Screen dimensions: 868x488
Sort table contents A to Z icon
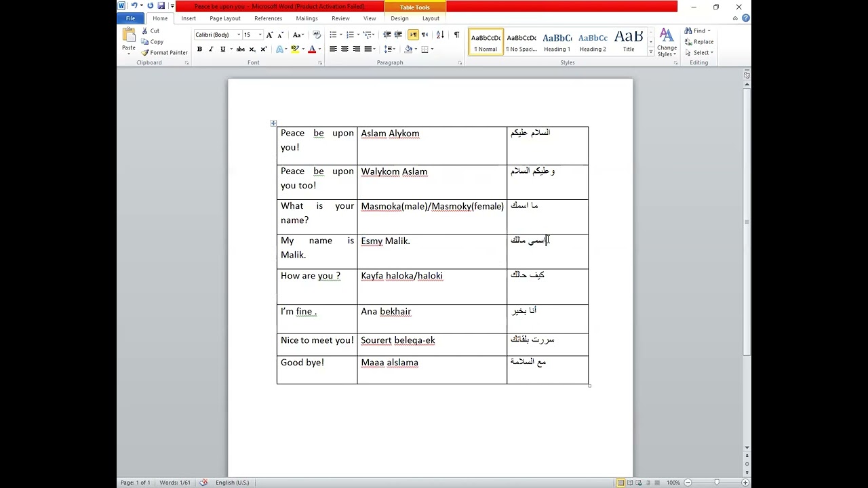pos(440,35)
